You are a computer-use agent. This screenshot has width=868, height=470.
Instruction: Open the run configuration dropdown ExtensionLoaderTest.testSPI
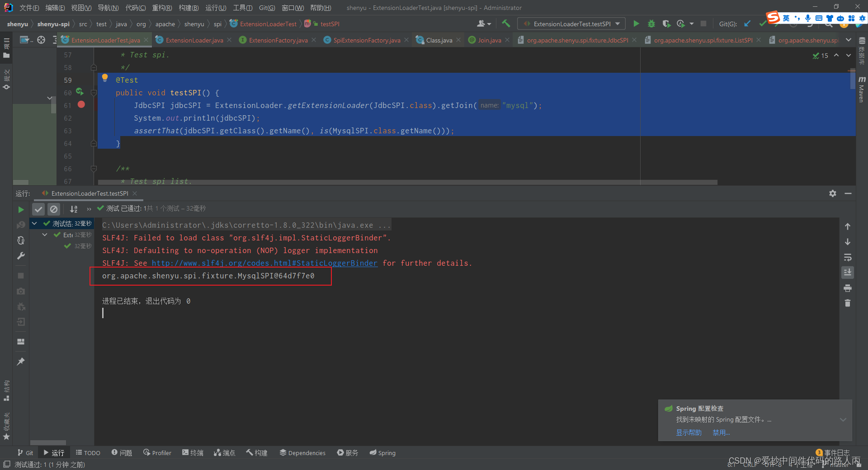[x=572, y=23]
